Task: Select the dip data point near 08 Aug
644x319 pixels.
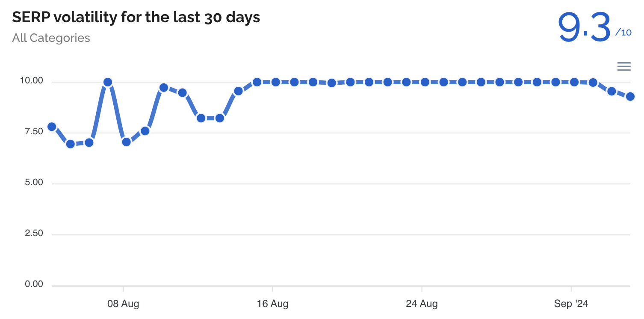Action: (x=126, y=142)
